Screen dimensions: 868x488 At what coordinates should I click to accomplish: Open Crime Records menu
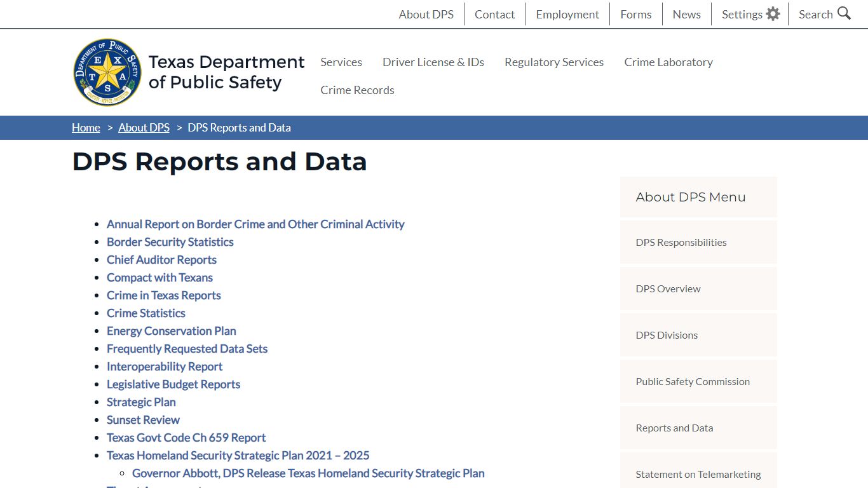click(x=357, y=90)
